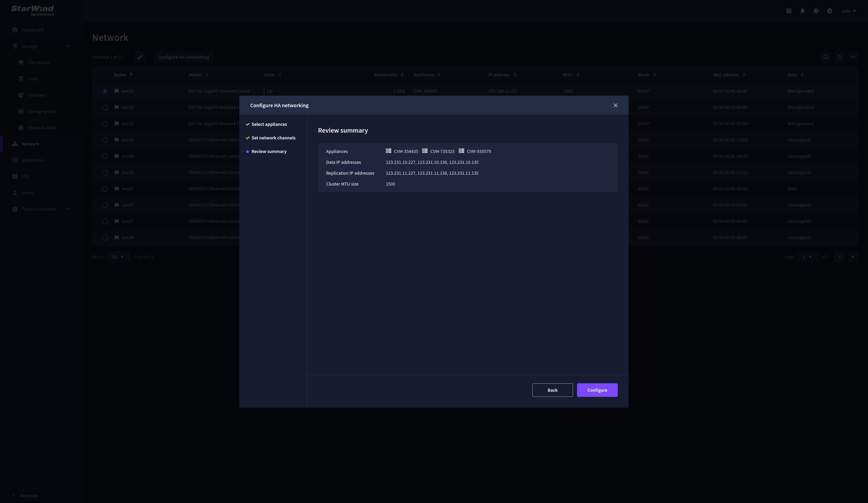The height and width of the screenshot is (503, 868).
Task: Open the user account dropdown
Action: point(848,11)
